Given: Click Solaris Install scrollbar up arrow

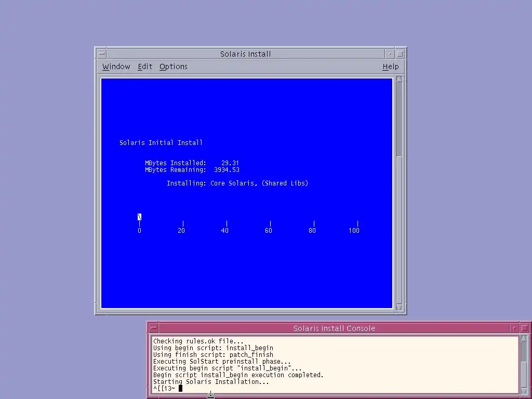Looking at the screenshot, I should pyautogui.click(x=399, y=79).
